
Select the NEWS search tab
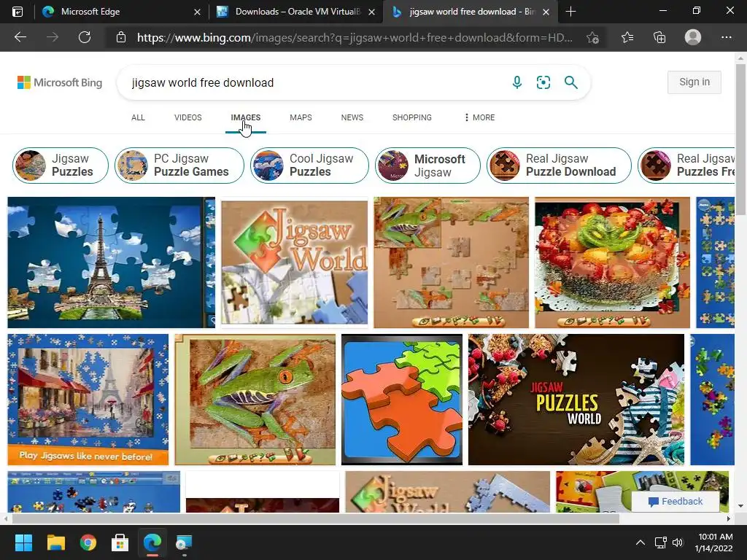352,117
